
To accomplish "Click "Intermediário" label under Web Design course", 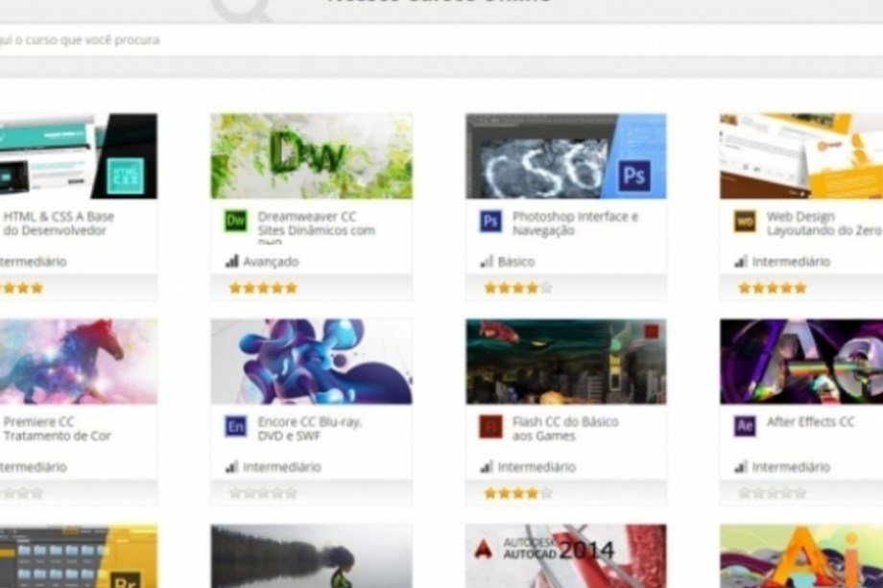I will click(x=791, y=262).
